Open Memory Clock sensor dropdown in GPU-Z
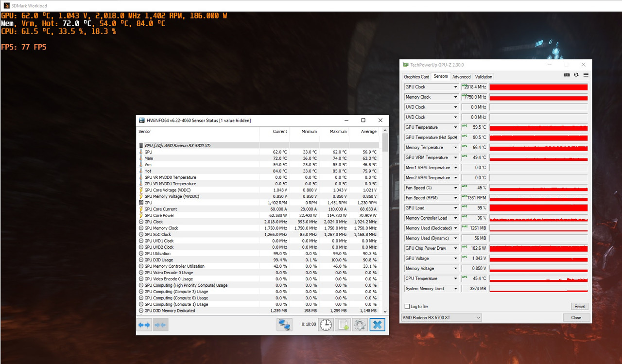This screenshot has width=622, height=364. tap(455, 97)
